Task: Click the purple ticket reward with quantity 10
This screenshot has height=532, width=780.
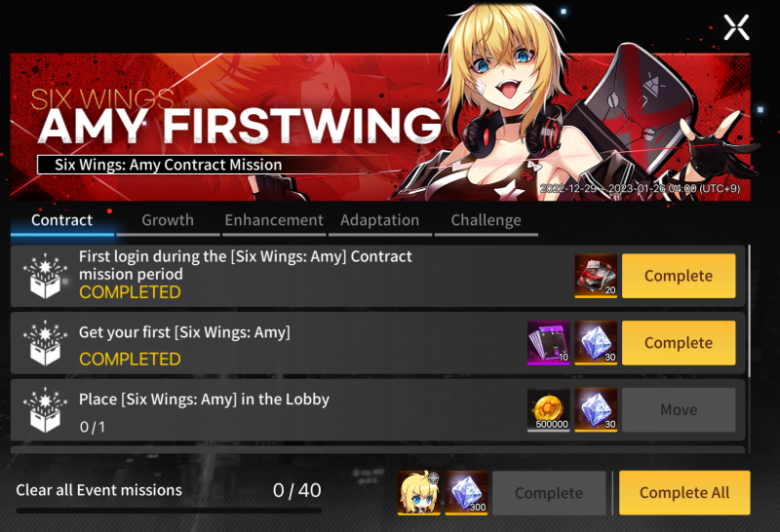Action: 548,343
